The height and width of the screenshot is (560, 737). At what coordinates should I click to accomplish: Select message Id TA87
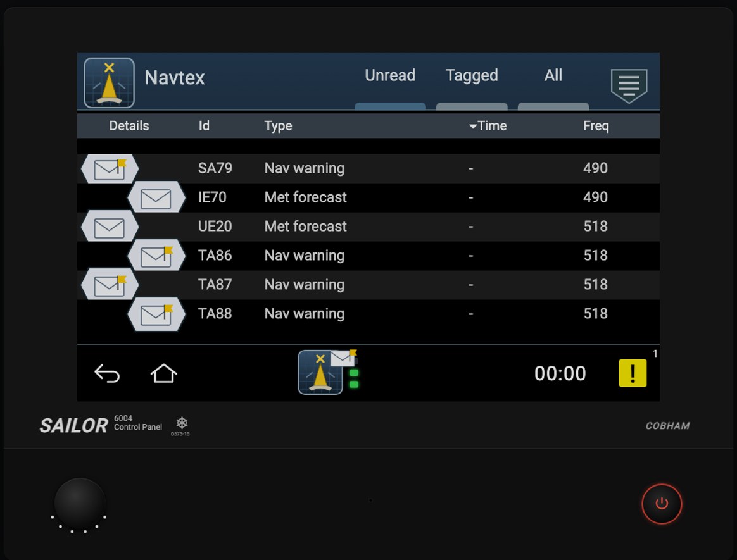(215, 285)
